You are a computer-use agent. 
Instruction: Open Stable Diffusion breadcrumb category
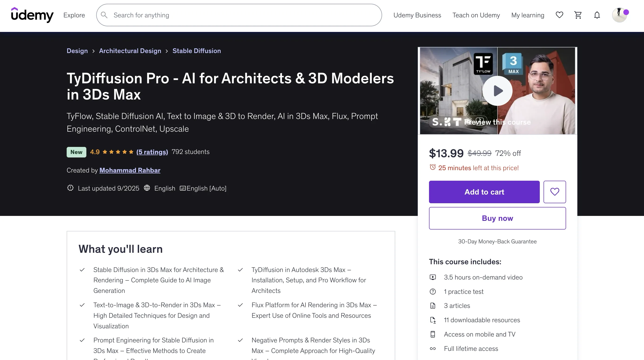pos(196,51)
